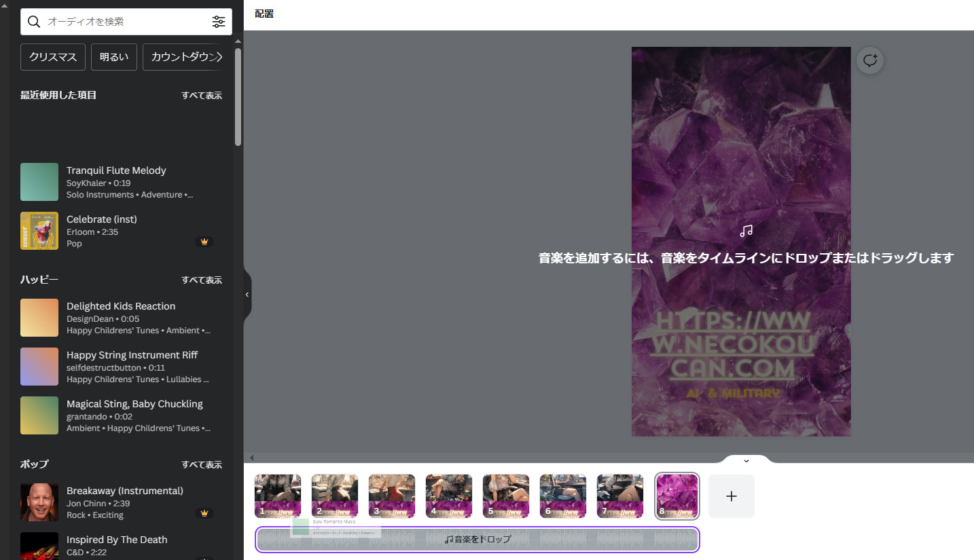Image resolution: width=974 pixels, height=560 pixels.
Task: Play the Tranquil Flute Melody thumbnail
Action: [x=39, y=182]
